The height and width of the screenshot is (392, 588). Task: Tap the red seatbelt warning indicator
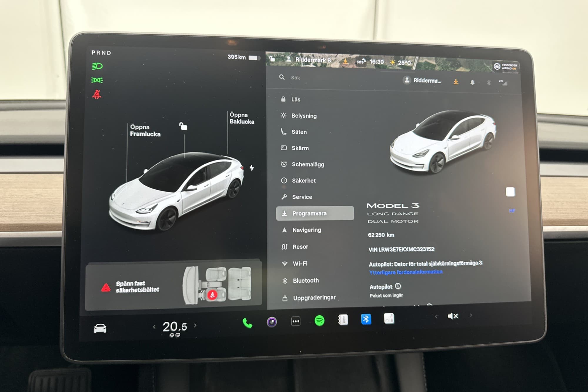97,94
